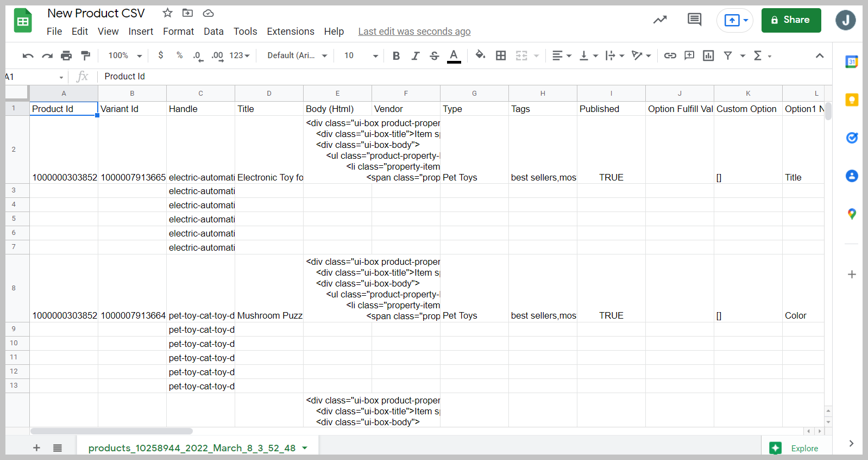This screenshot has width=868, height=460.
Task: Open the View menu
Action: pos(108,32)
